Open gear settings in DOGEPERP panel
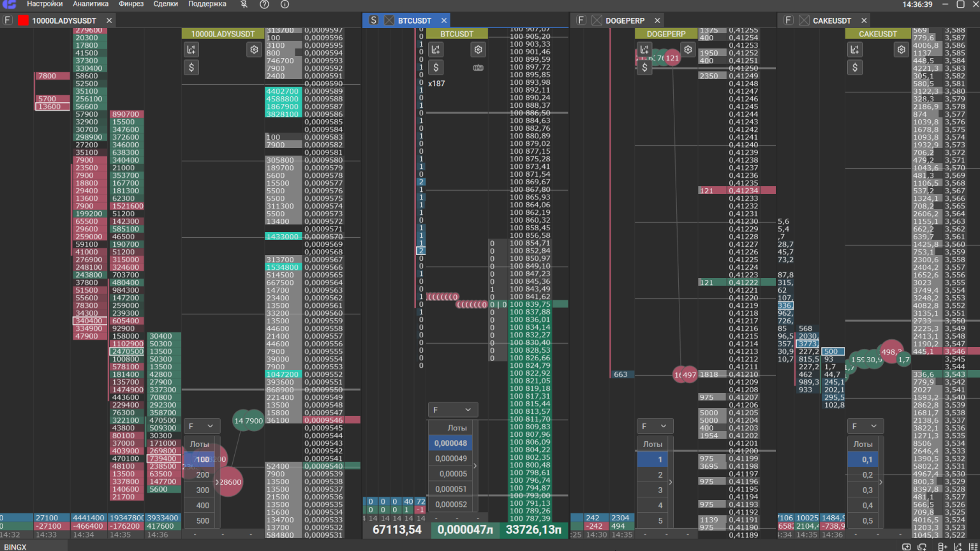The image size is (980, 551). (688, 50)
